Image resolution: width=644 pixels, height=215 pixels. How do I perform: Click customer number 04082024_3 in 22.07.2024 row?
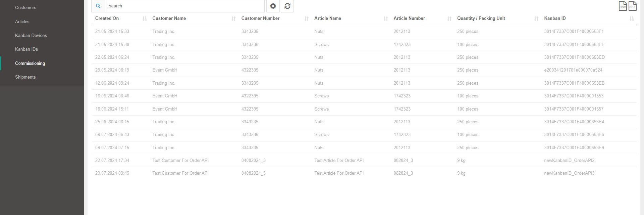click(x=254, y=160)
